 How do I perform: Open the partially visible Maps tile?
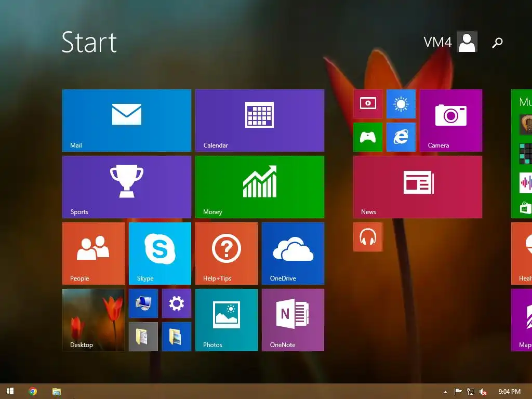(x=522, y=320)
